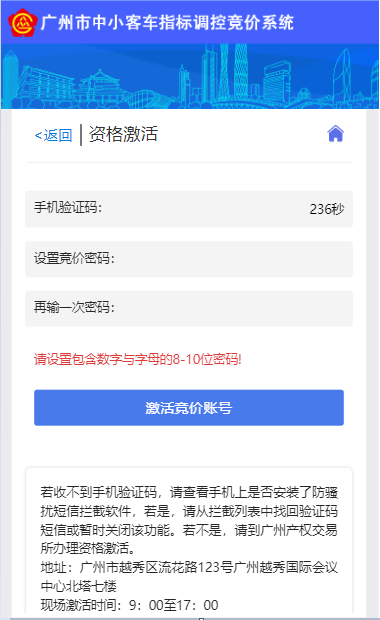Image resolution: width=380 pixels, height=620 pixels.
Task: Click the 现场激活时间 9:00至17:00 line
Action: click(x=129, y=605)
